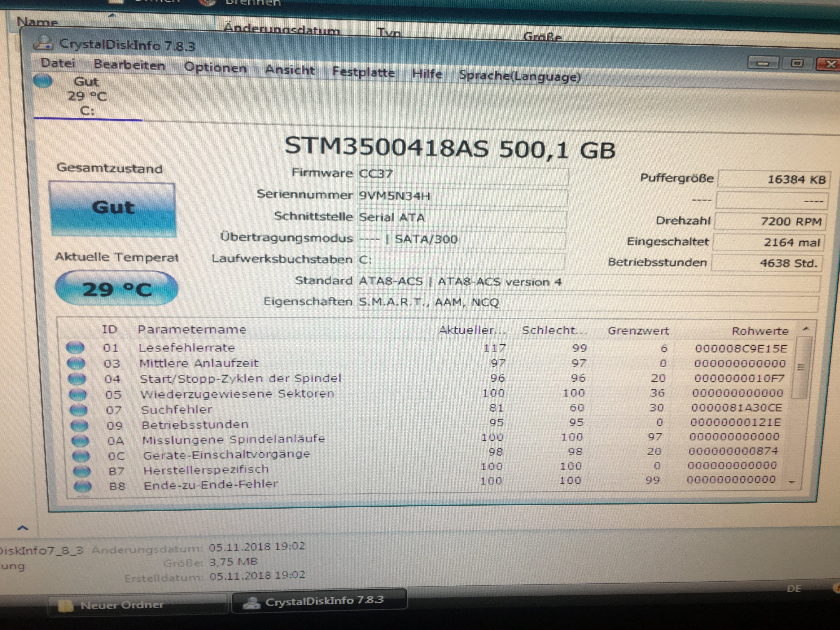
Task: Open the Sprache(Language) menu
Action: click(520, 76)
